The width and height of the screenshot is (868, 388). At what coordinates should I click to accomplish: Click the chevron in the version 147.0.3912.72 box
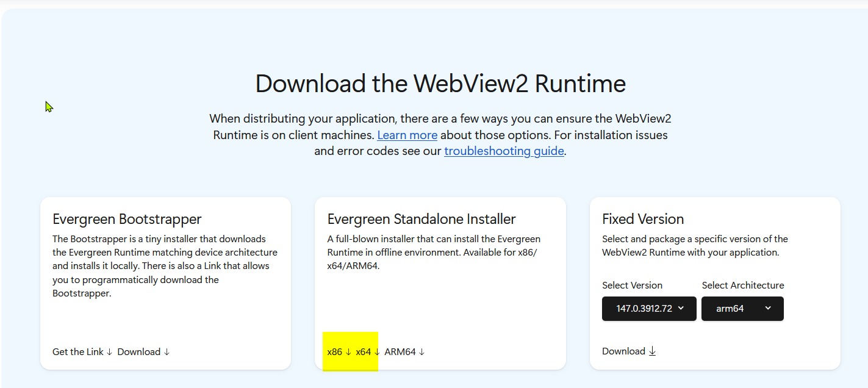point(681,308)
